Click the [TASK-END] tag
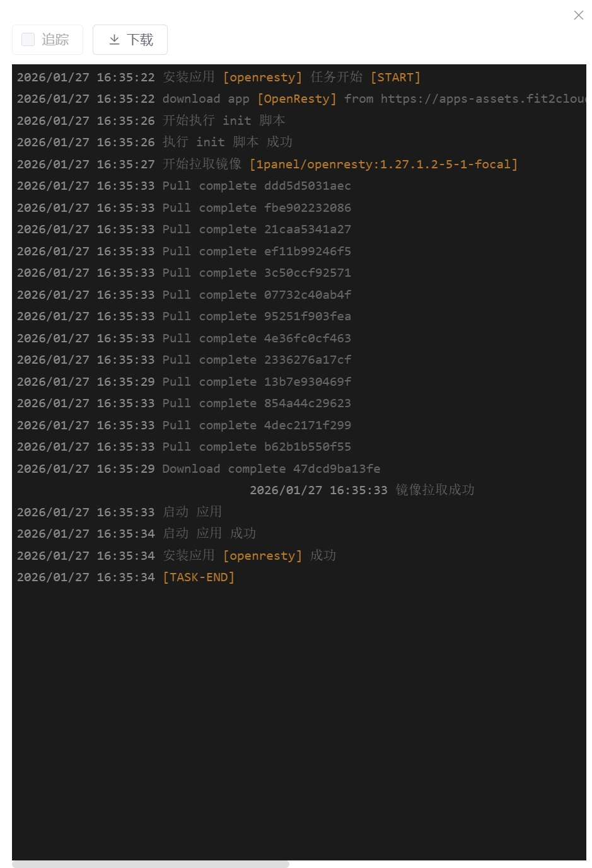The height and width of the screenshot is (868, 592). click(x=199, y=577)
